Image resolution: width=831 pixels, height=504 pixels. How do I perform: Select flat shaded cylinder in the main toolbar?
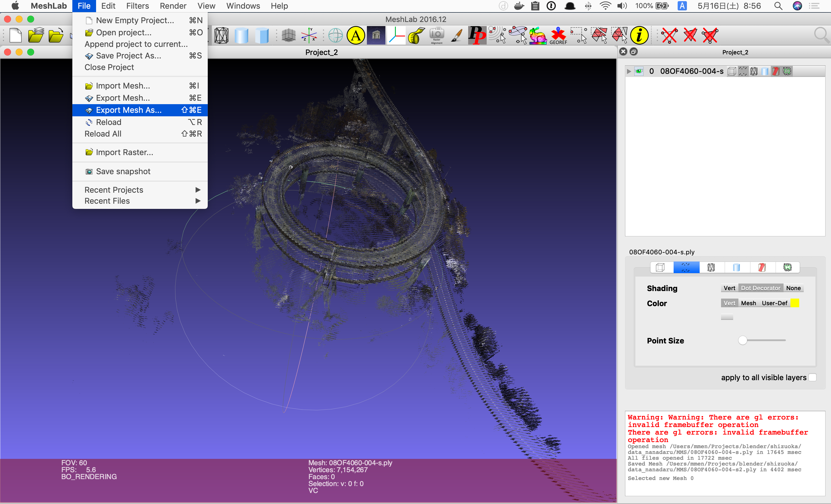click(262, 35)
